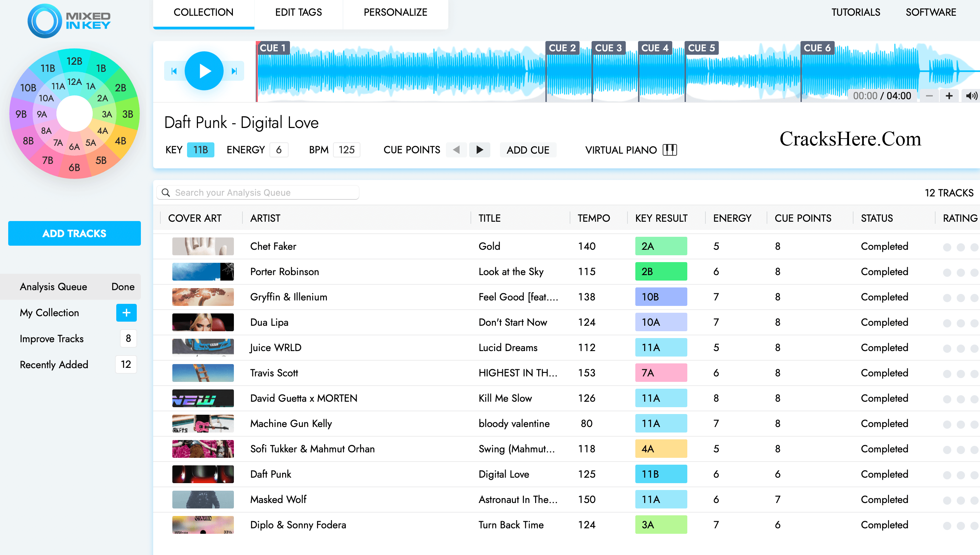This screenshot has width=980, height=555.
Task: Rate Chet Faker Gold first dot
Action: coord(947,247)
